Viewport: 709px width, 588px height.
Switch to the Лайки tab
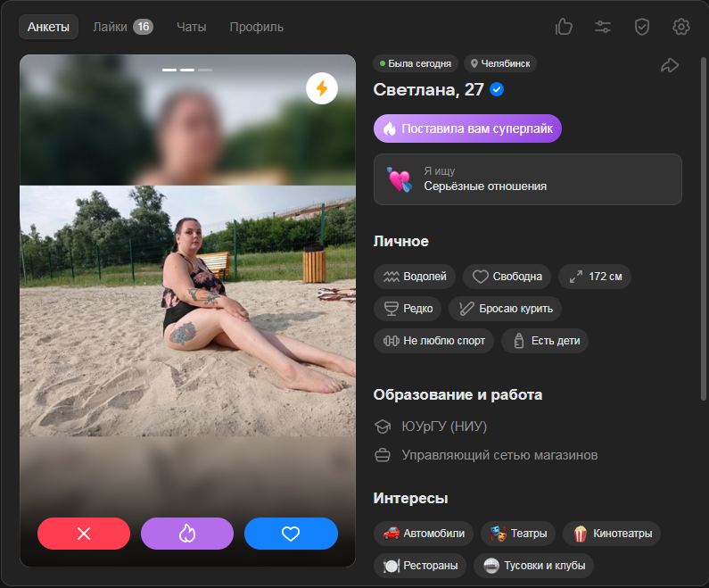pos(122,27)
